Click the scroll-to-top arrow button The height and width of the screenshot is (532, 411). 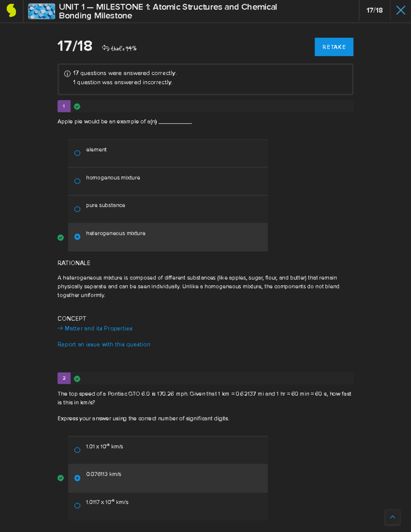pos(393,517)
